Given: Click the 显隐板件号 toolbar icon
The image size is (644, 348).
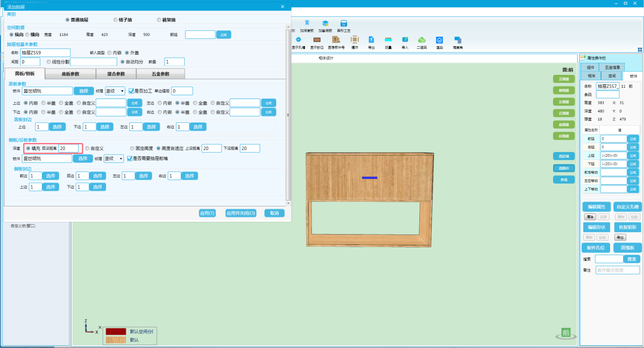Looking at the screenshot, I should 336,40.
